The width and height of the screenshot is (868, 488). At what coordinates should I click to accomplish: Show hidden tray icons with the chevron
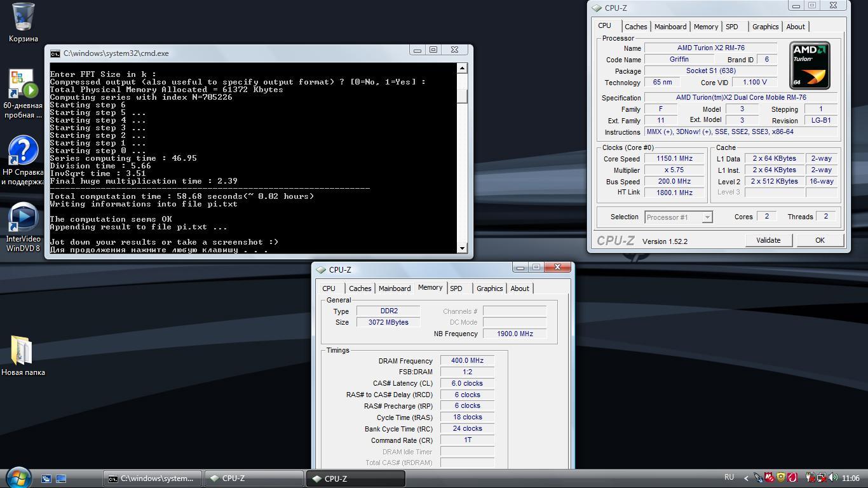tap(747, 478)
